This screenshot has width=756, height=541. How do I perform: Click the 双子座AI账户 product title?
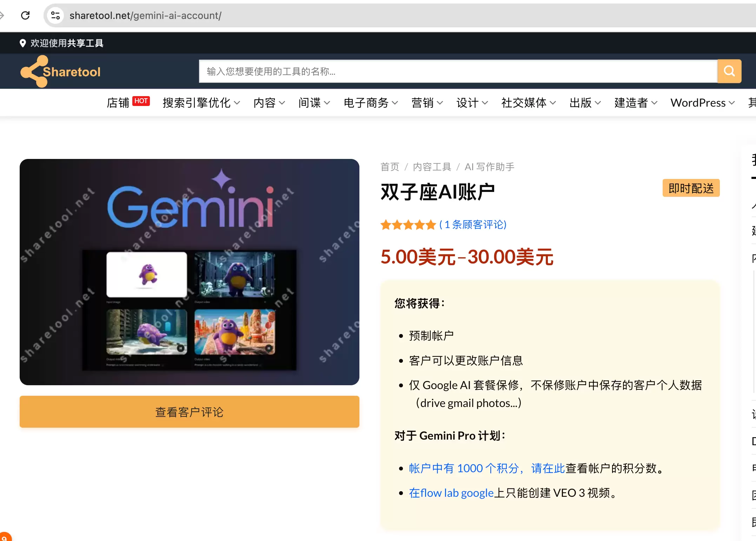438,192
